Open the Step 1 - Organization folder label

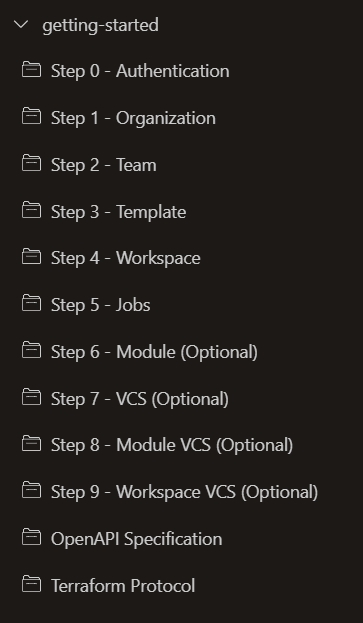click(133, 118)
